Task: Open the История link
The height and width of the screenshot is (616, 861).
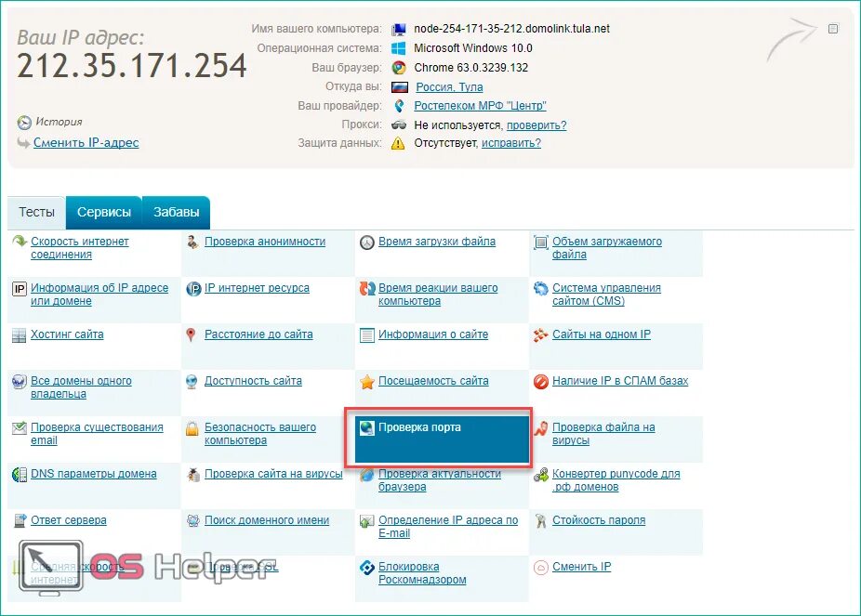Action: click(59, 122)
